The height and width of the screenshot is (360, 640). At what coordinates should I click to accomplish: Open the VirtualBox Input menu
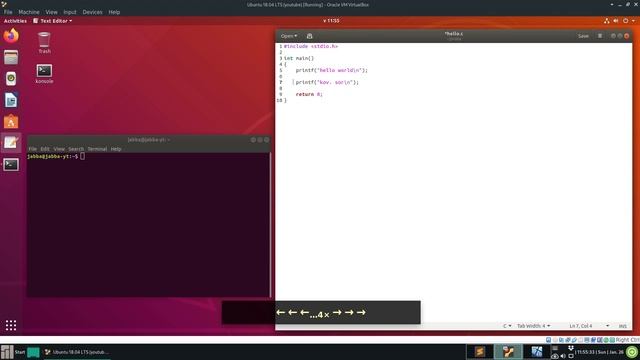pyautogui.click(x=70, y=12)
